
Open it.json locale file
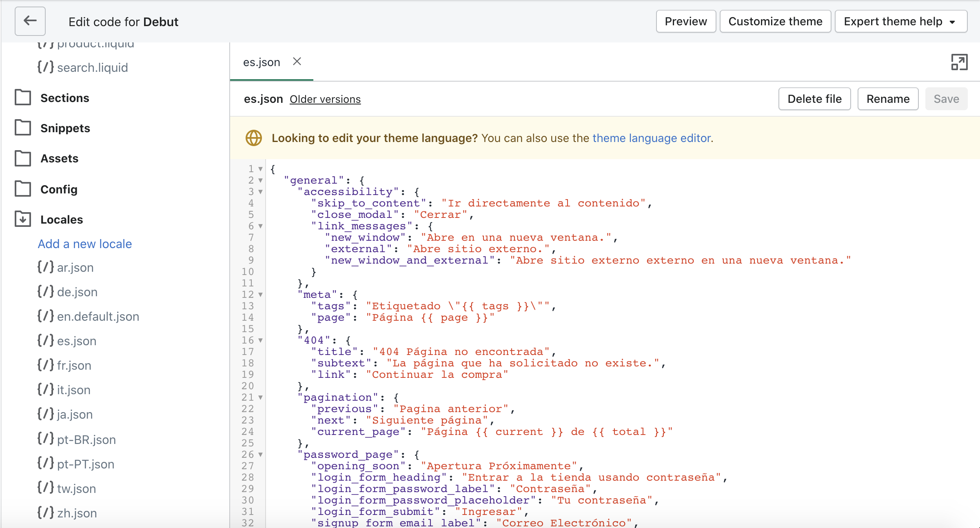coord(73,390)
